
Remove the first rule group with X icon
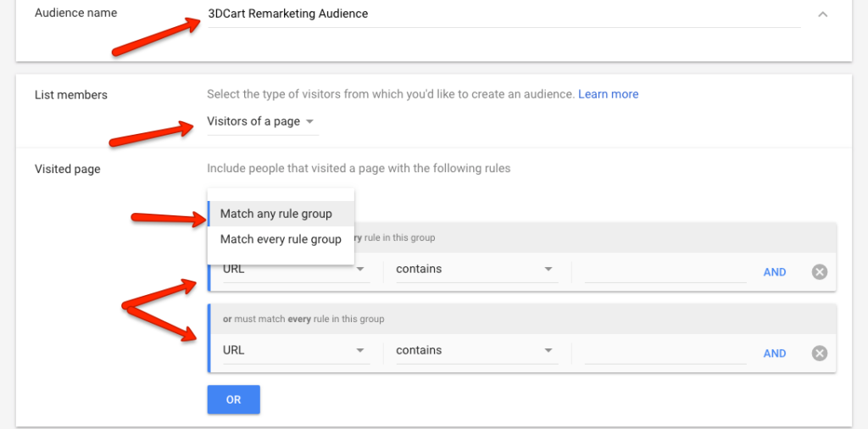[x=820, y=272]
